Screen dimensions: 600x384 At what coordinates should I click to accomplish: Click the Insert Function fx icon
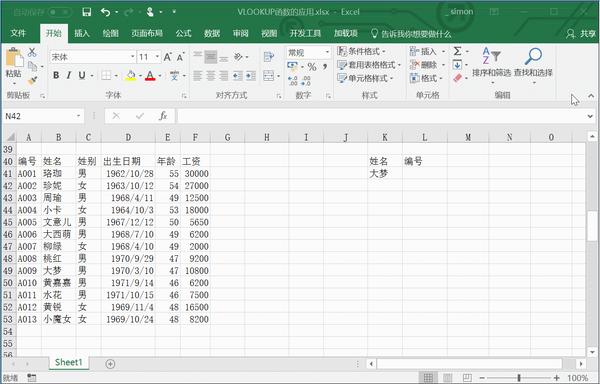coord(163,116)
